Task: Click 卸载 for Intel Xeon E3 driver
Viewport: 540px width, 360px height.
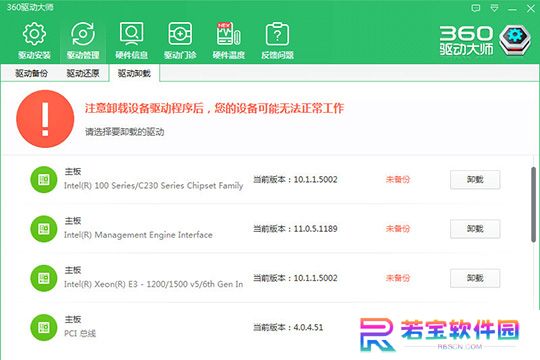Action: [475, 278]
